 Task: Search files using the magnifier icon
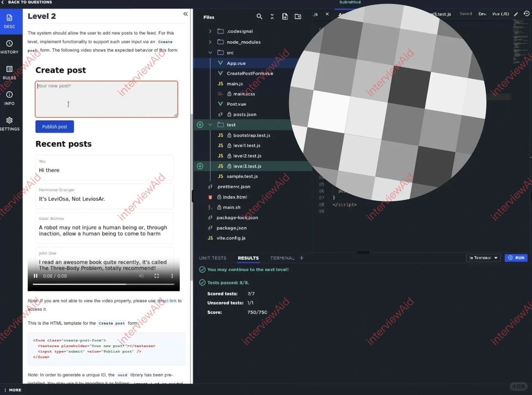(259, 16)
